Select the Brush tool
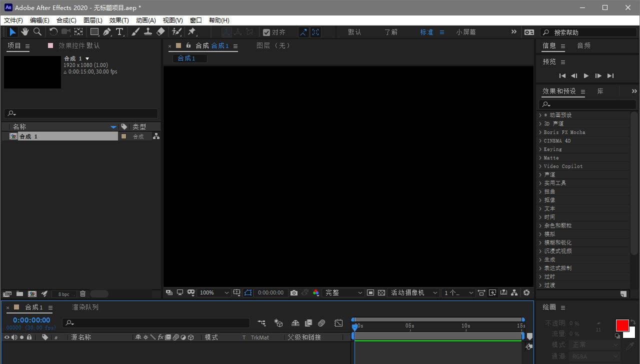 135,31
